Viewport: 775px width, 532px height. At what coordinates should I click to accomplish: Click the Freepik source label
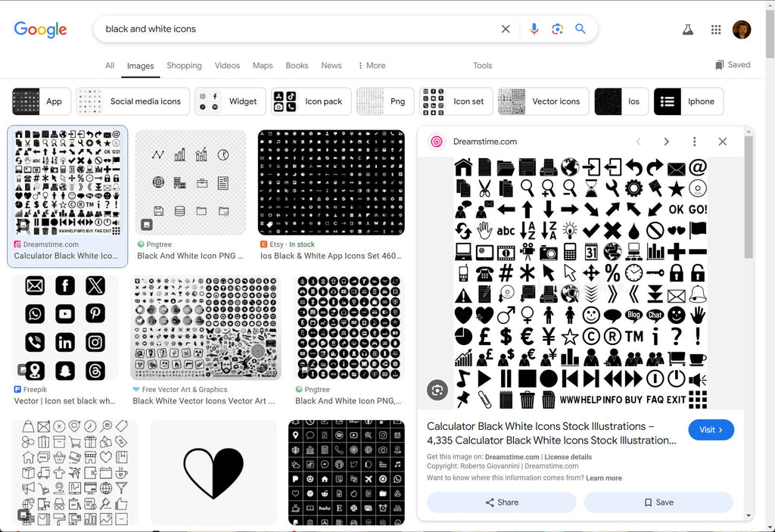click(x=35, y=390)
